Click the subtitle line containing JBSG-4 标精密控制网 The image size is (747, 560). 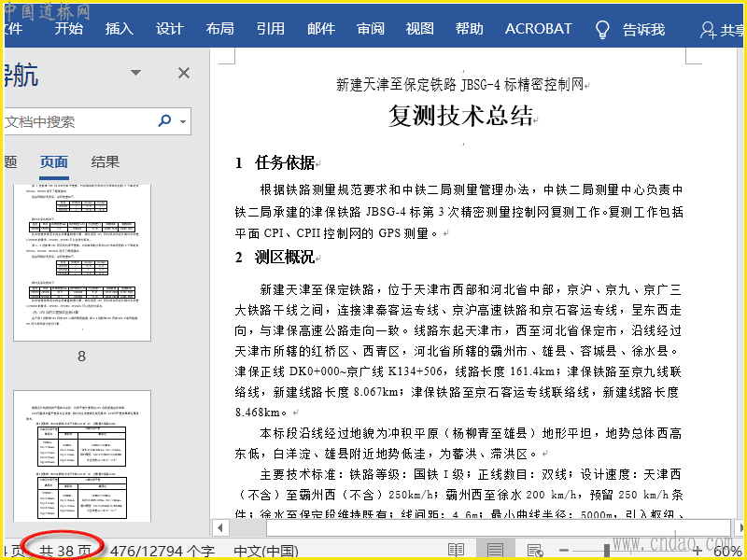460,85
